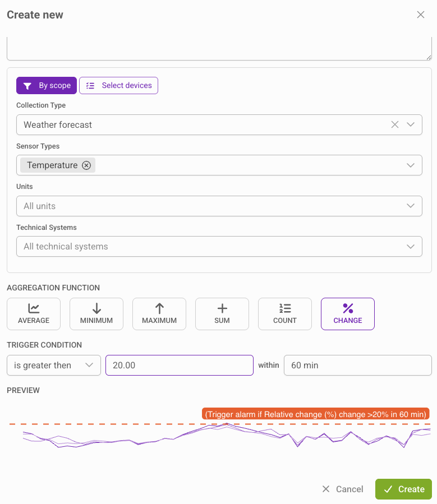The width and height of the screenshot is (437, 504).
Task: Select the Sum aggregation function
Action: point(222,314)
